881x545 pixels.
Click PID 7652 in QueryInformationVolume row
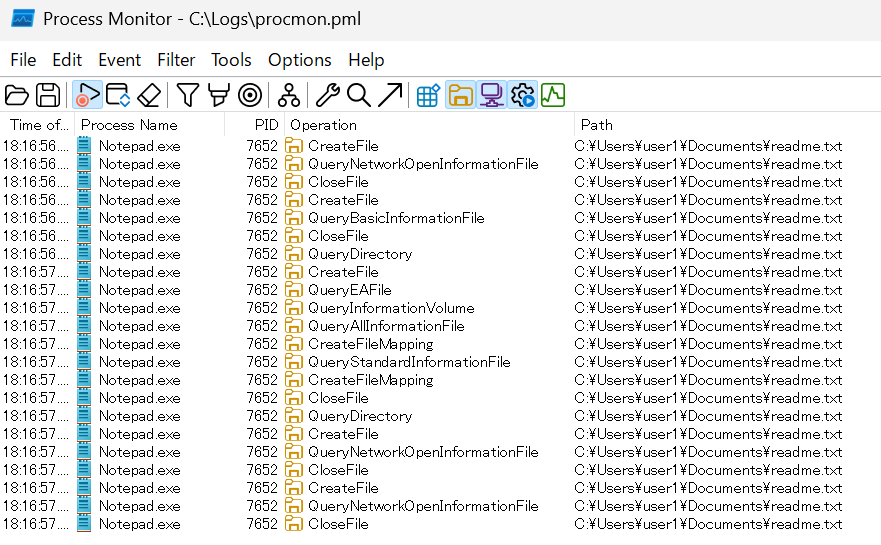coord(262,308)
